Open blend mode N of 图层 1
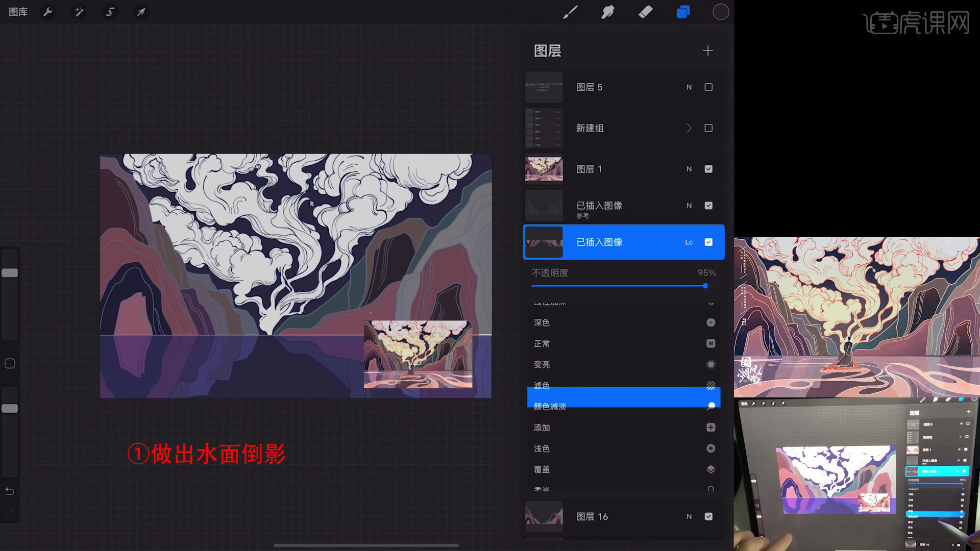Viewport: 980px width, 551px height. click(x=689, y=169)
